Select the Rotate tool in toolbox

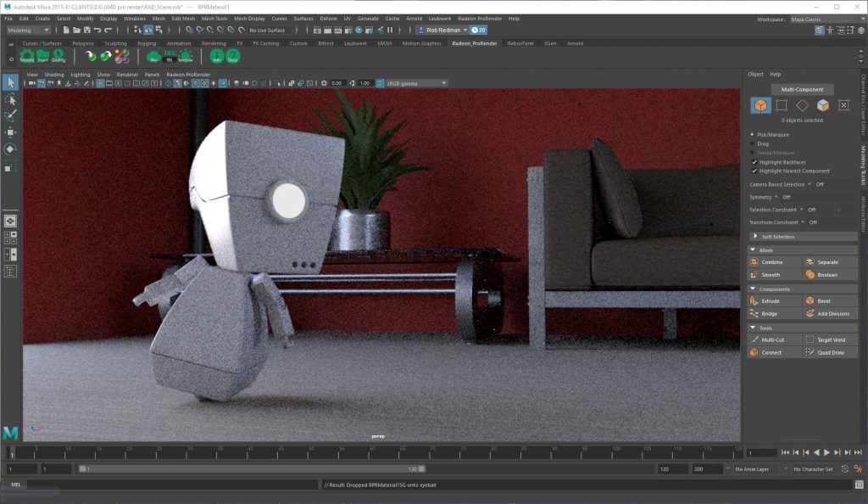point(10,149)
